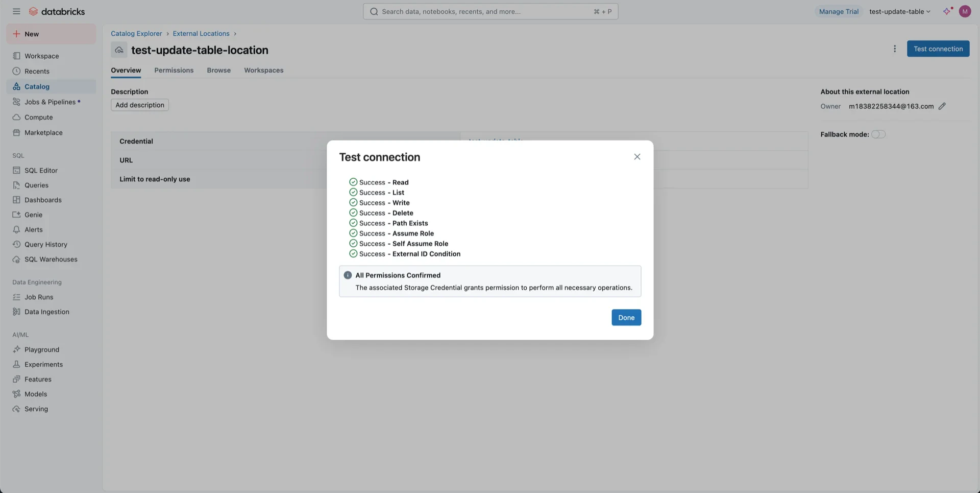Click the 'Success - Assume Role' result line

(391, 233)
